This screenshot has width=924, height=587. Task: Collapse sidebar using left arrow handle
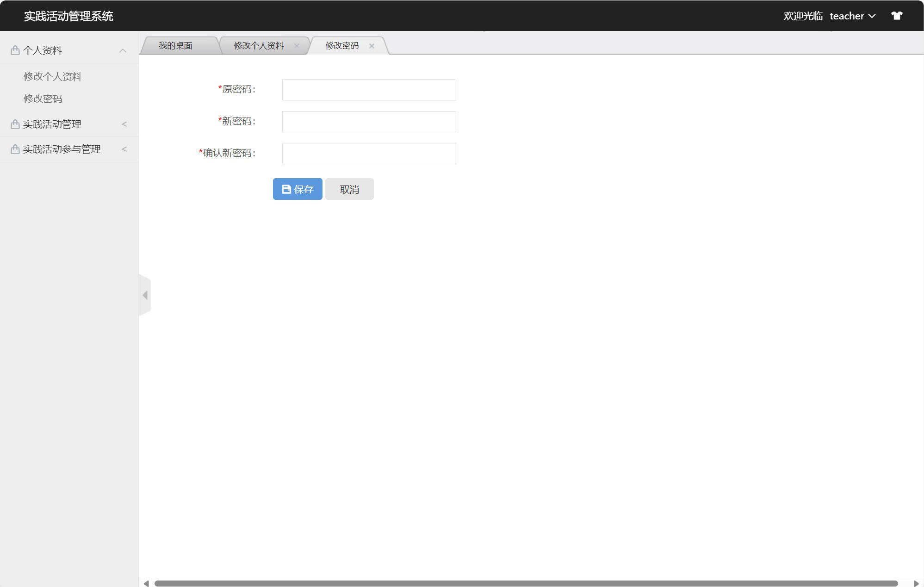145,295
